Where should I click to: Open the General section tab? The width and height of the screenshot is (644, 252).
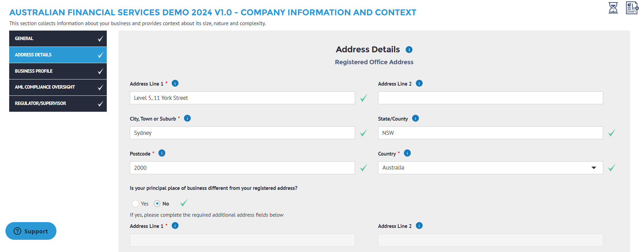tap(58, 38)
